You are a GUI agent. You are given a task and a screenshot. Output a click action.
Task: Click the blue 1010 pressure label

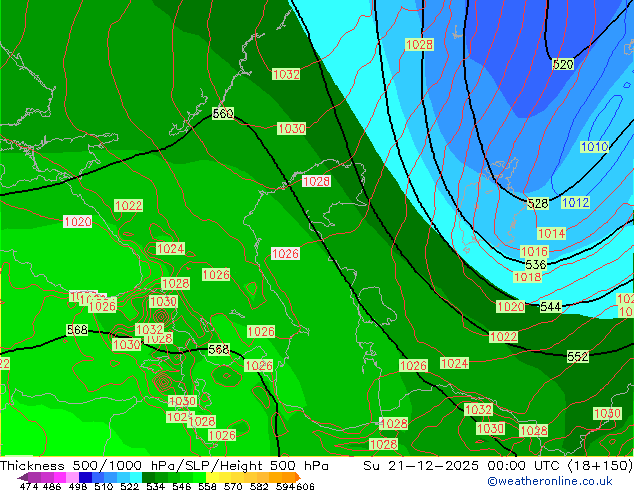(x=594, y=146)
